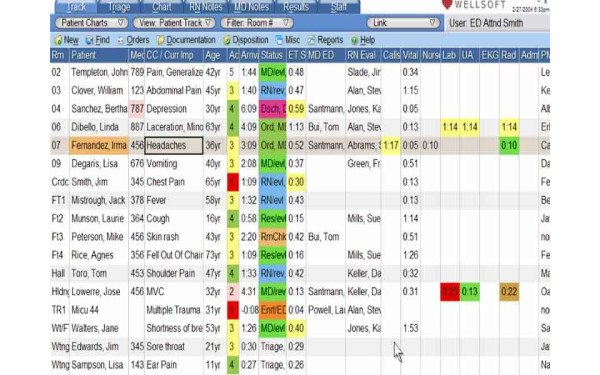Open the Documentation folder icon

tap(161, 40)
